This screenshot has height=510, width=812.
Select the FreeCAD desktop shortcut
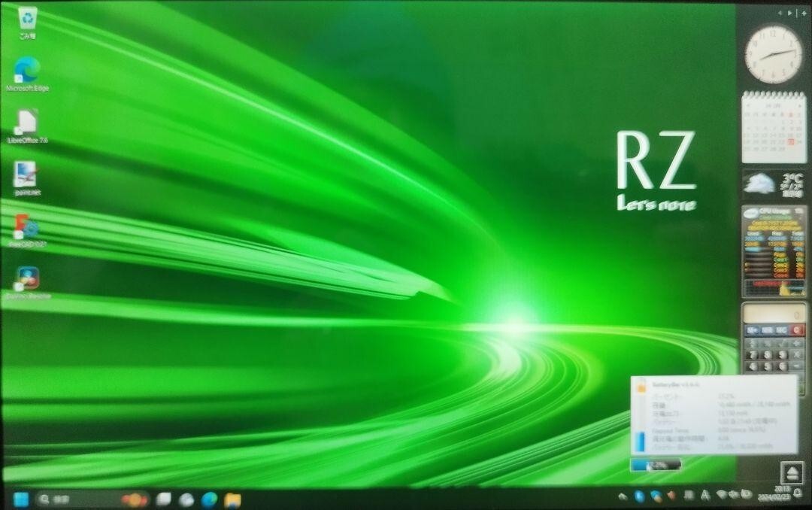coord(28,230)
